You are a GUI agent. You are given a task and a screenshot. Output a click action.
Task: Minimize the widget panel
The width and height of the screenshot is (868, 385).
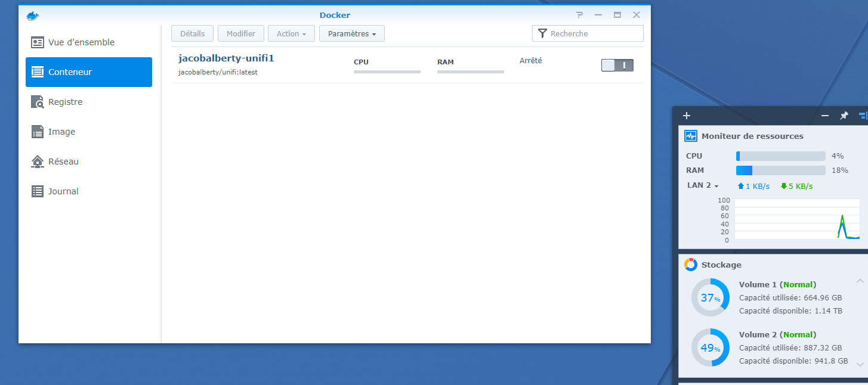click(x=825, y=116)
